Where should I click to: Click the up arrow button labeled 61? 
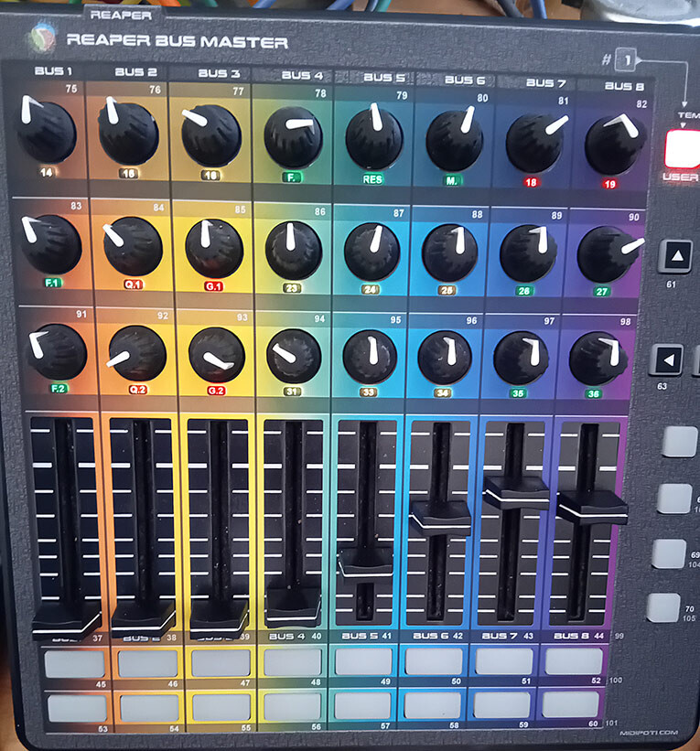pyautogui.click(x=675, y=256)
